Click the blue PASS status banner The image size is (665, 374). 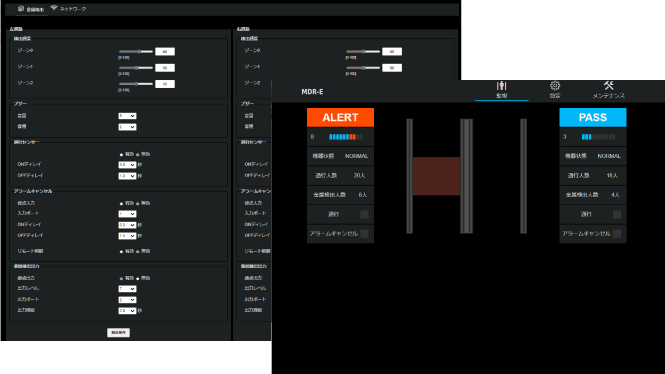point(593,117)
